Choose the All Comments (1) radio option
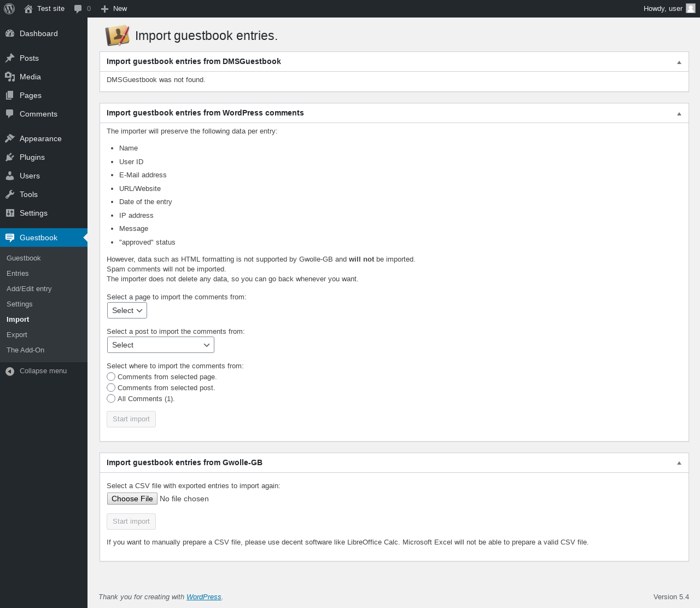The height and width of the screenshot is (608, 700). (111, 398)
